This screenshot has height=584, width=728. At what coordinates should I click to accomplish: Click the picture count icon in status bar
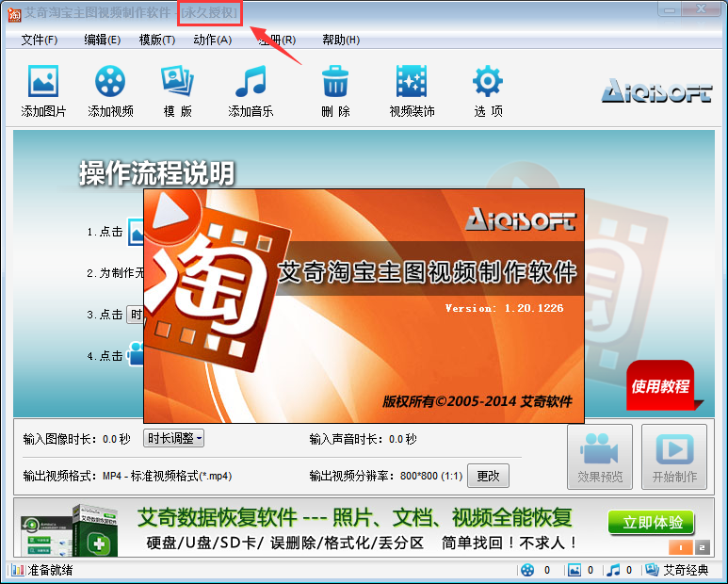pyautogui.click(x=574, y=570)
